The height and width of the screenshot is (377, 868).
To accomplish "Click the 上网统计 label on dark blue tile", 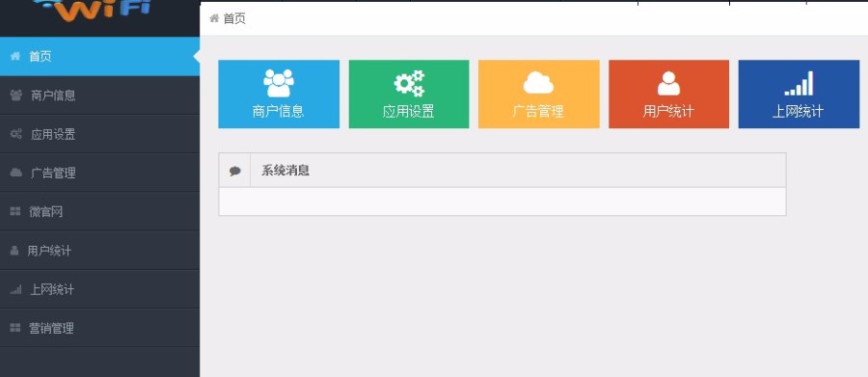I will (799, 112).
